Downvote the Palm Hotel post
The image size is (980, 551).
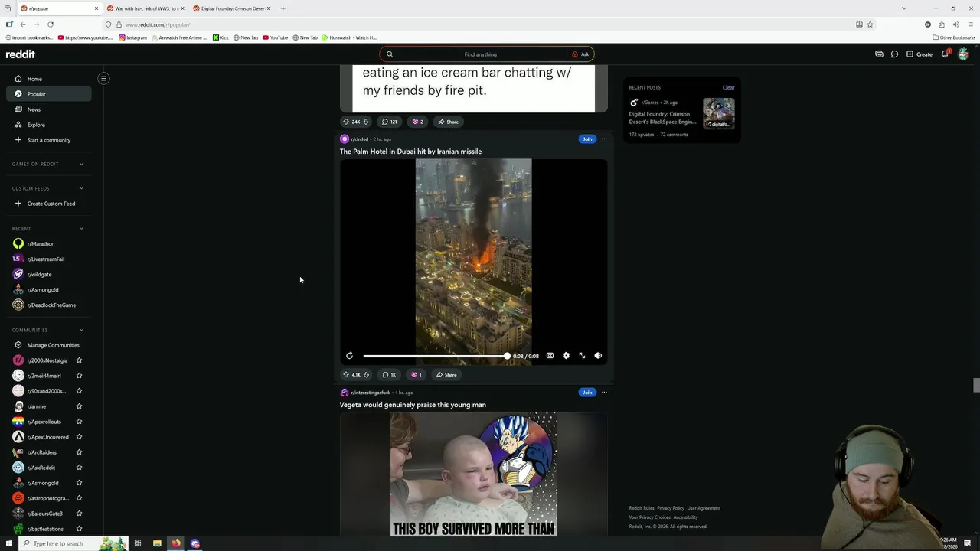(366, 375)
